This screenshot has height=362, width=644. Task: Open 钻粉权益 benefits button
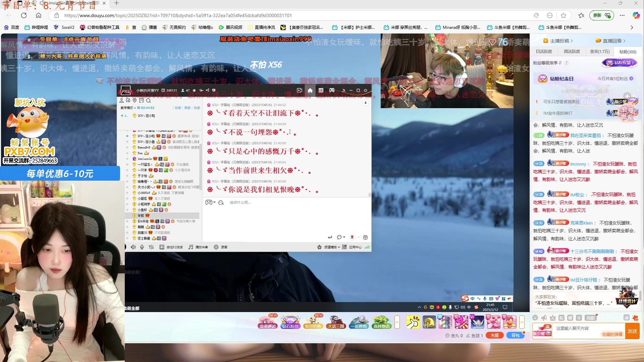click(619, 63)
